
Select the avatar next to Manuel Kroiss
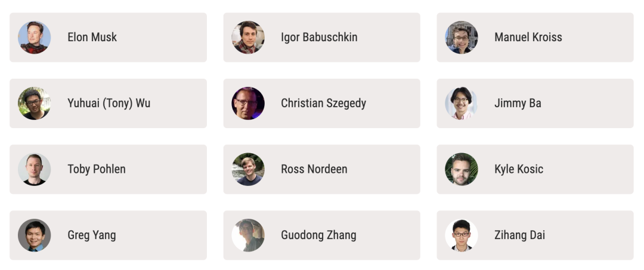(462, 38)
